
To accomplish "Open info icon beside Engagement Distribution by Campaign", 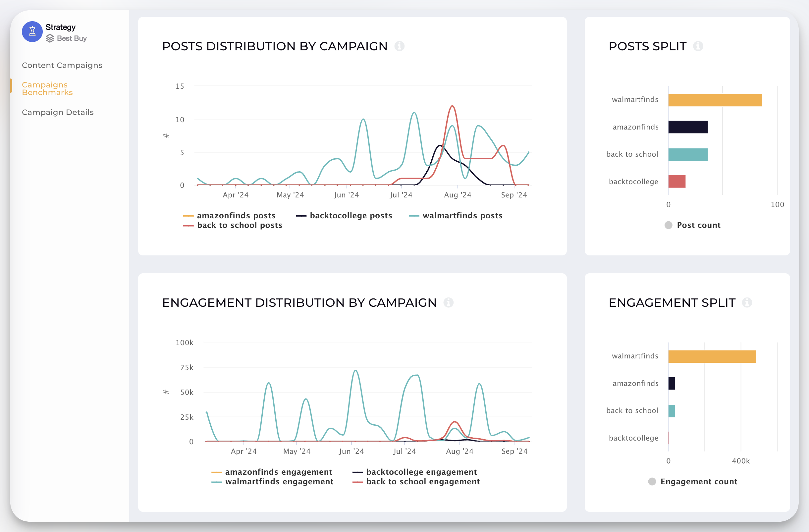I will pyautogui.click(x=448, y=302).
